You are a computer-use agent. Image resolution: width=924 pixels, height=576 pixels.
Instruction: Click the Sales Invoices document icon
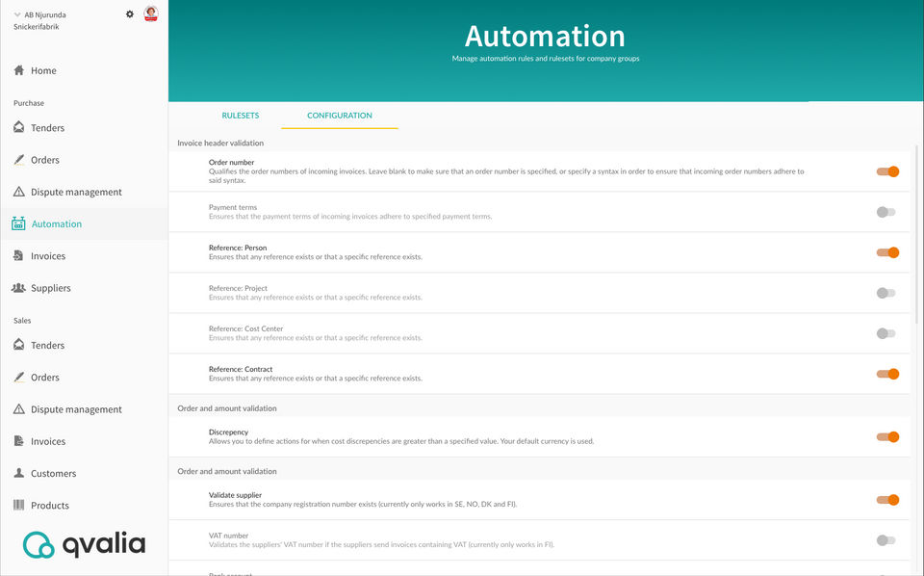19,440
